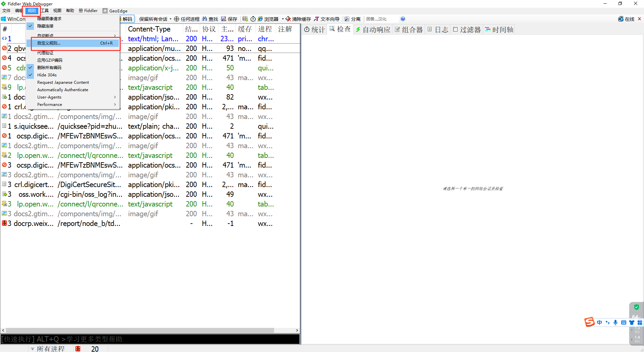Click the 任何进程 (Any Process) crosshair icon
Image resolution: width=644 pixels, height=352 pixels.
pyautogui.click(x=176, y=19)
